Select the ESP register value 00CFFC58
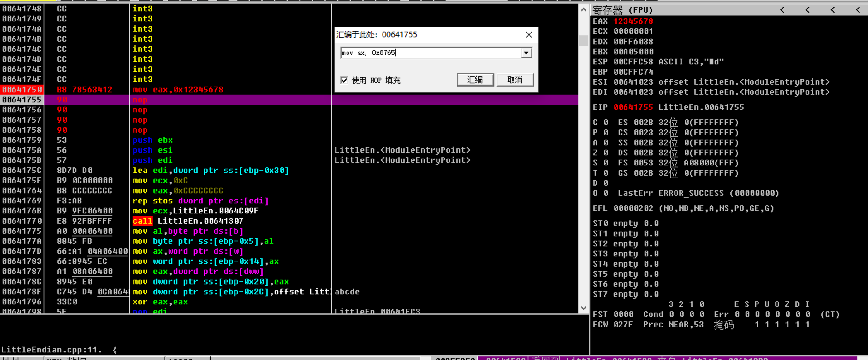Image resolution: width=868 pixels, height=360 pixels. [x=633, y=62]
